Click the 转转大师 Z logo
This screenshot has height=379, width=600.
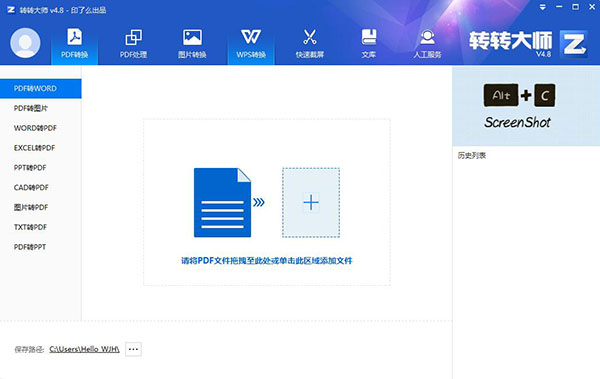[573, 44]
